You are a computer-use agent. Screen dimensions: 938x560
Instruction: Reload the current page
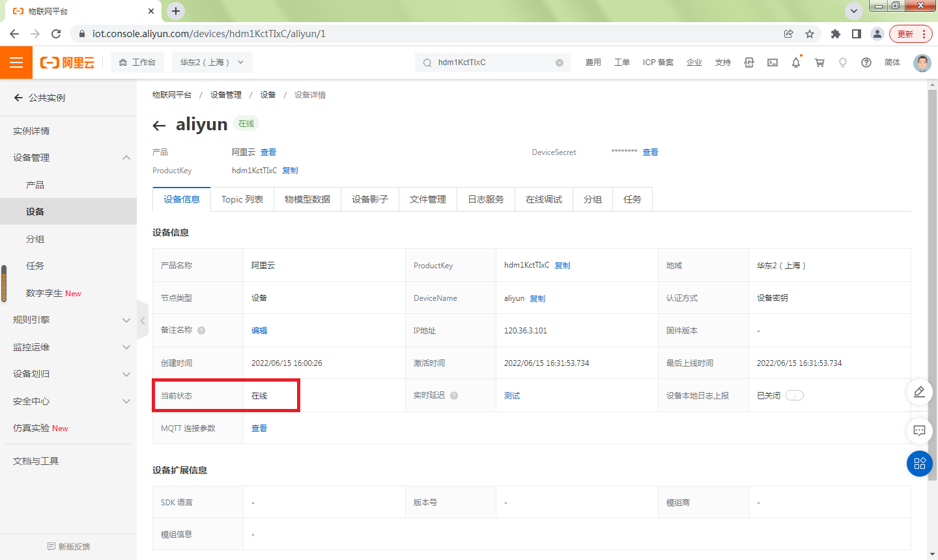pyautogui.click(x=56, y=34)
